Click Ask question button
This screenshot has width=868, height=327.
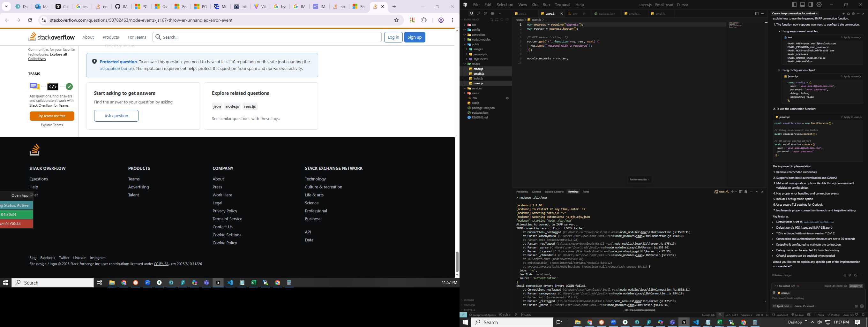point(116,116)
